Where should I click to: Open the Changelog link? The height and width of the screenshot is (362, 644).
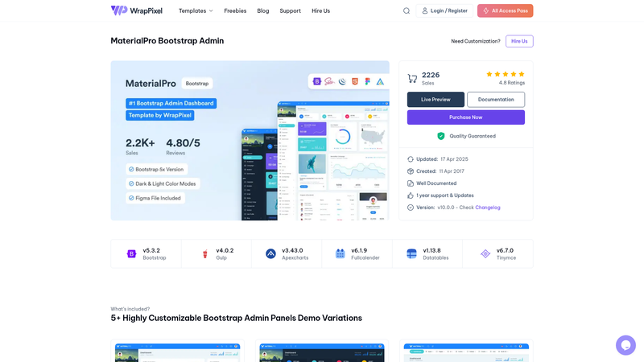click(x=488, y=208)
